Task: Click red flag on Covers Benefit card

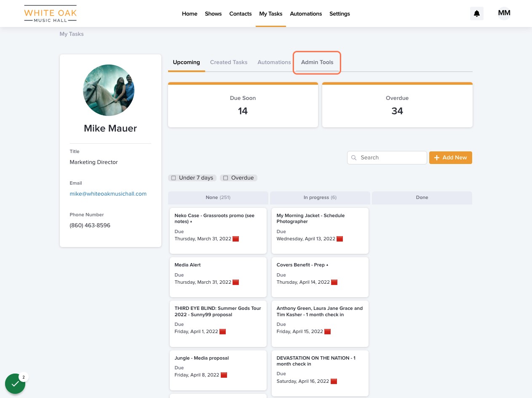Action: (334, 282)
